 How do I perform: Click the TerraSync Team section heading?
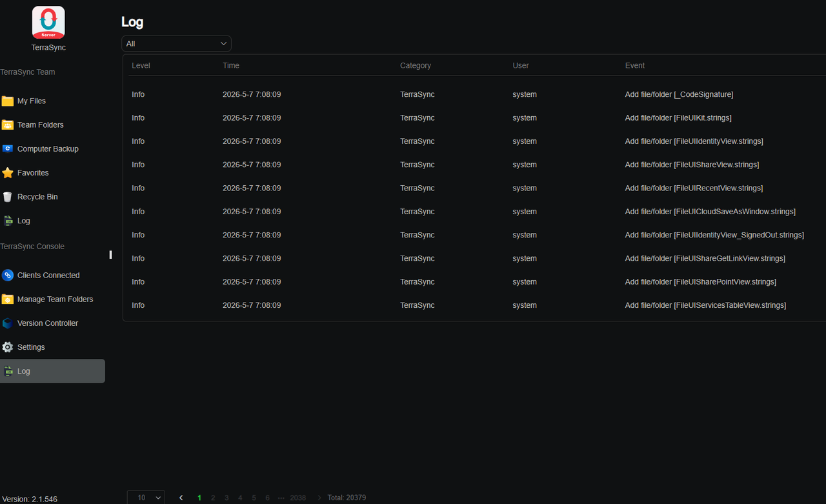28,72
